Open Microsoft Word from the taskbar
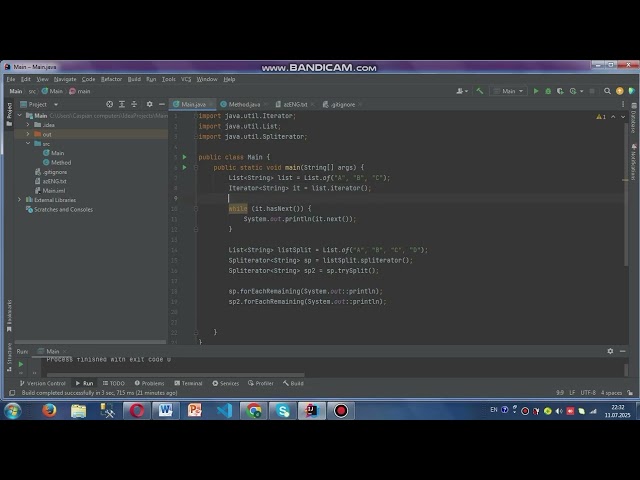 (166, 411)
